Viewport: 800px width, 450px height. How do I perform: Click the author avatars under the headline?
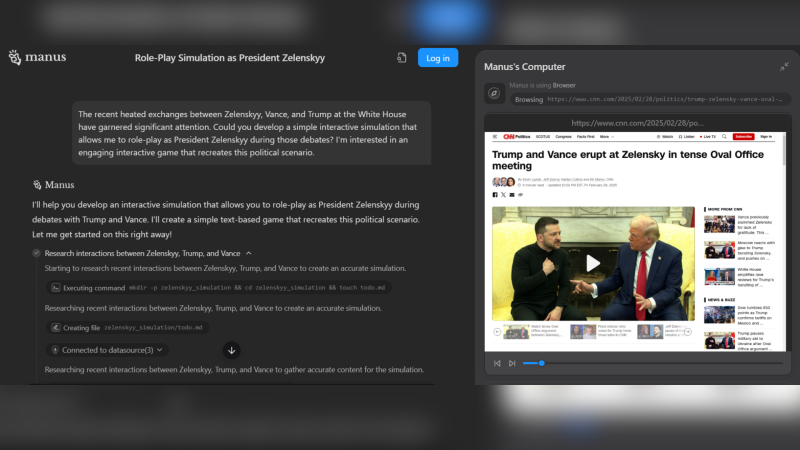[504, 182]
